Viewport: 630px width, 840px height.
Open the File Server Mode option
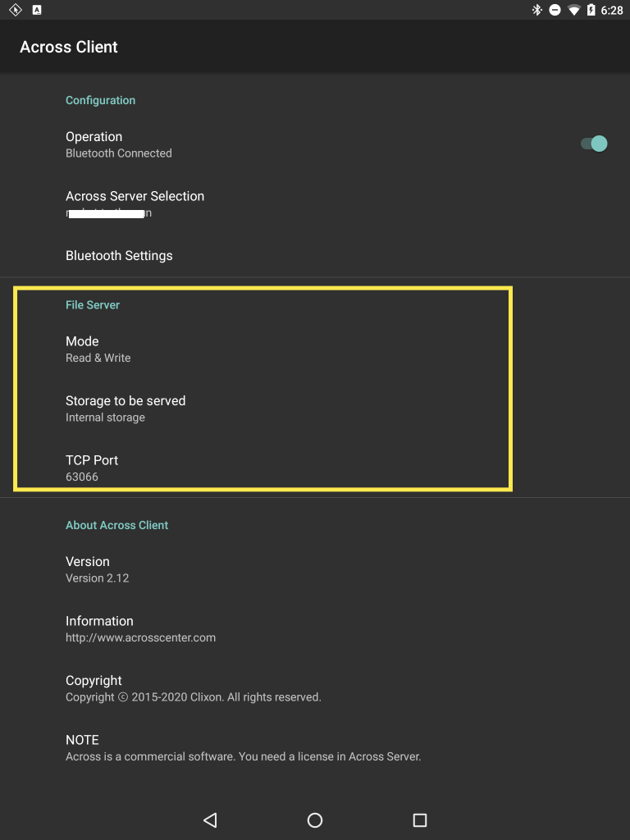[315, 349]
